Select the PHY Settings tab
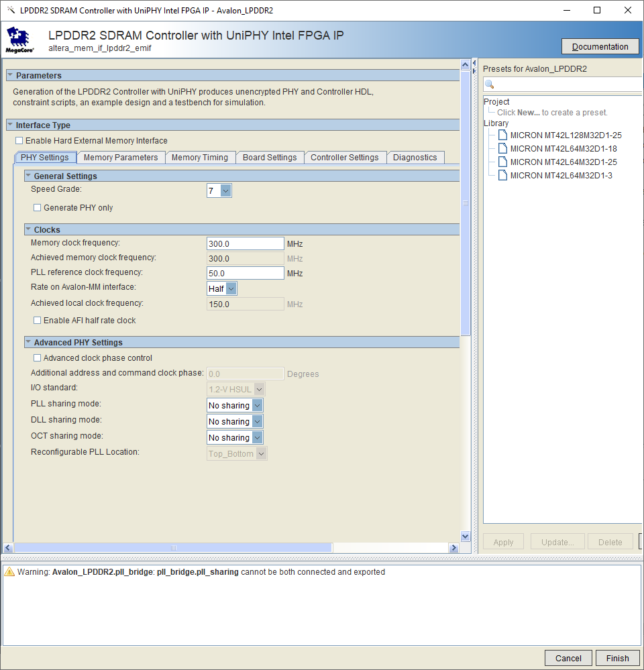 pyautogui.click(x=46, y=157)
